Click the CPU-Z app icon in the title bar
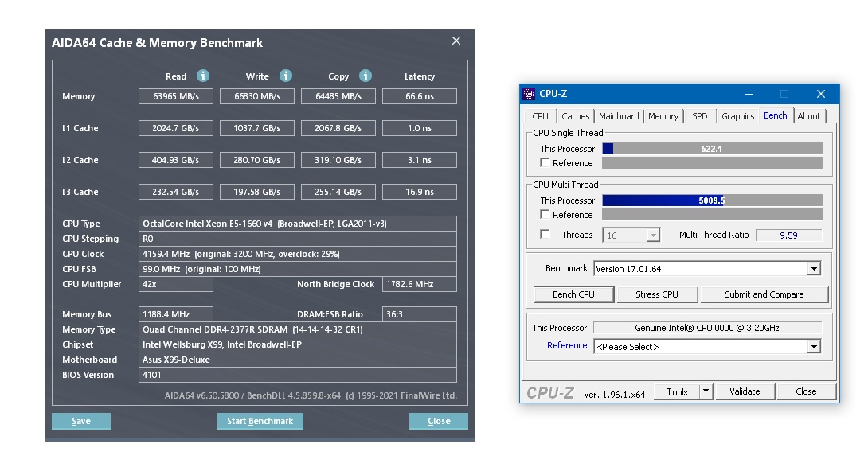This screenshot has width=868, height=471. click(x=529, y=94)
